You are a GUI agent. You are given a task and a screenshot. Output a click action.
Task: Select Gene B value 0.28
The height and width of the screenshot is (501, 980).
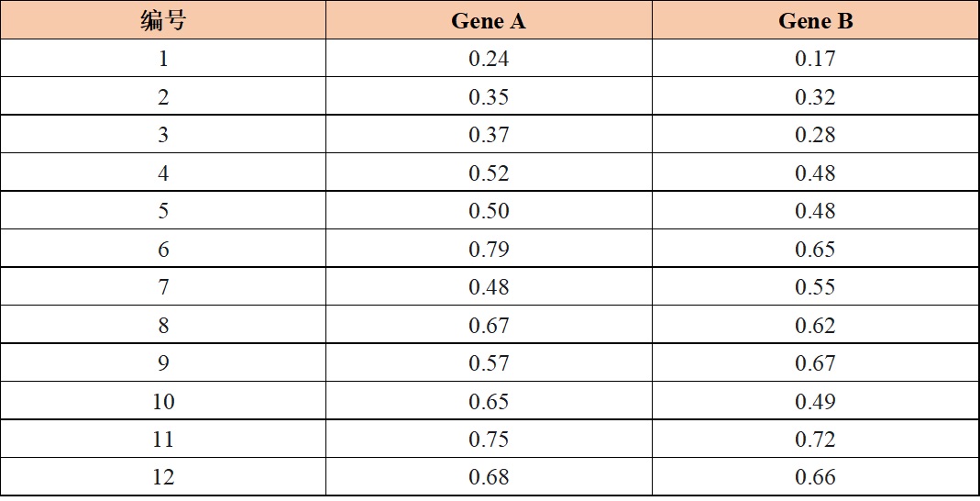click(815, 135)
